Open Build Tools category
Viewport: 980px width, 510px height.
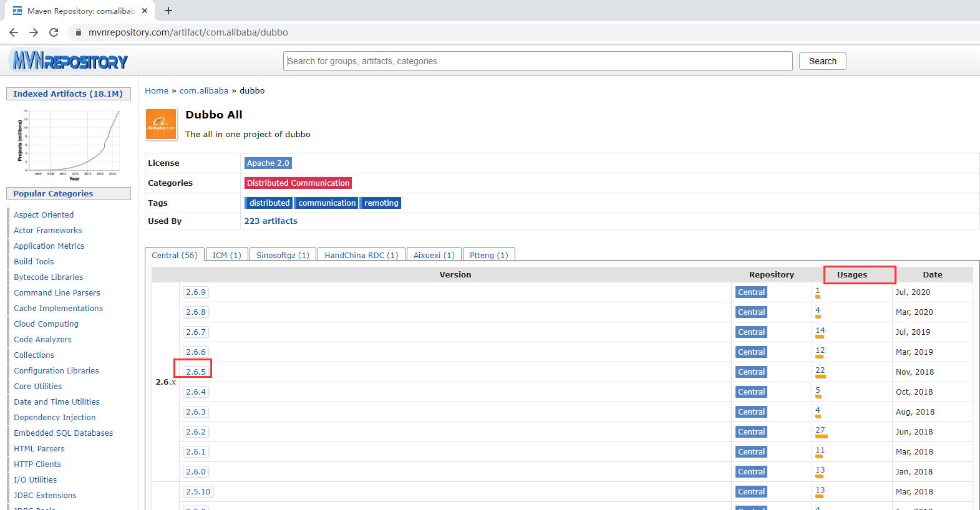click(34, 261)
